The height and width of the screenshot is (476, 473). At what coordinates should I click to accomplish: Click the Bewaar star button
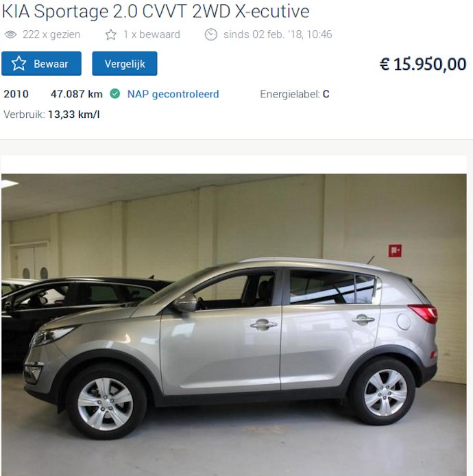(x=41, y=64)
